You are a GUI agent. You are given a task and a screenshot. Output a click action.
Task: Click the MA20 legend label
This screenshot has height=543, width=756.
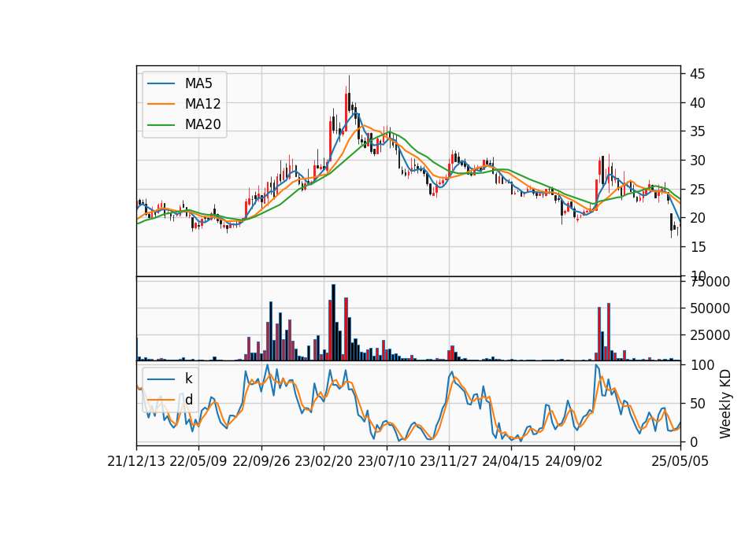point(202,124)
